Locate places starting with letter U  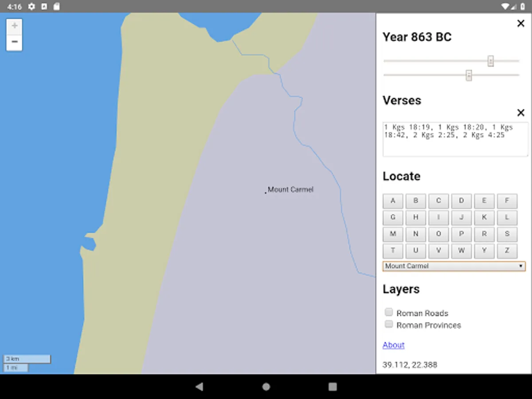click(x=416, y=251)
